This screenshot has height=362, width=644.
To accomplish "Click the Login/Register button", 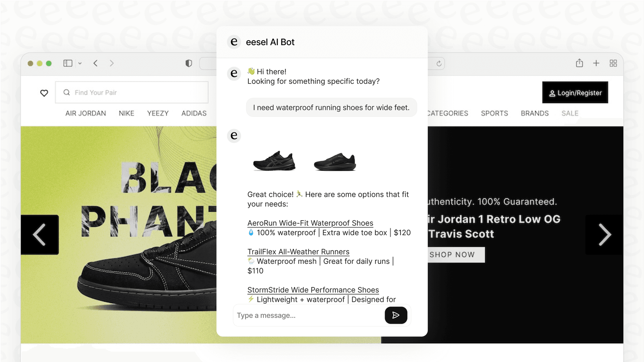I will pyautogui.click(x=575, y=92).
